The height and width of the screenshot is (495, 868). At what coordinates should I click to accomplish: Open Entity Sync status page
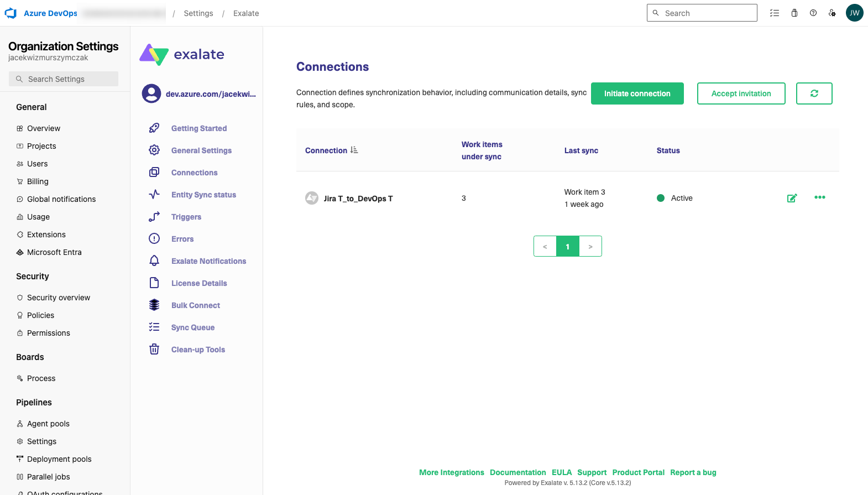pyautogui.click(x=203, y=195)
